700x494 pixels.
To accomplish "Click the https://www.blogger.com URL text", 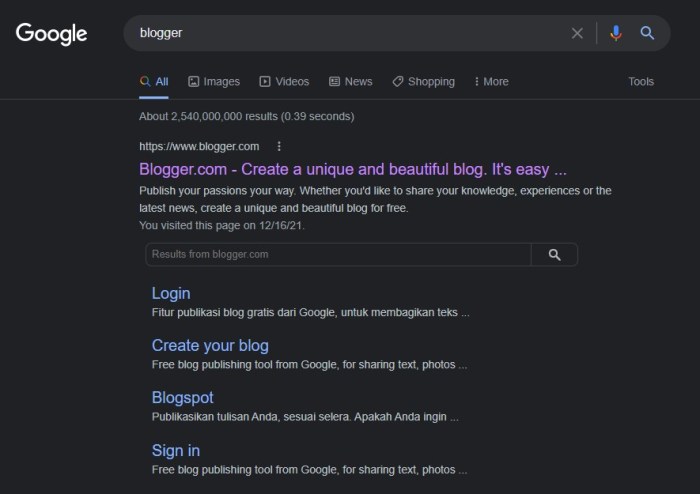I will click(x=199, y=146).
